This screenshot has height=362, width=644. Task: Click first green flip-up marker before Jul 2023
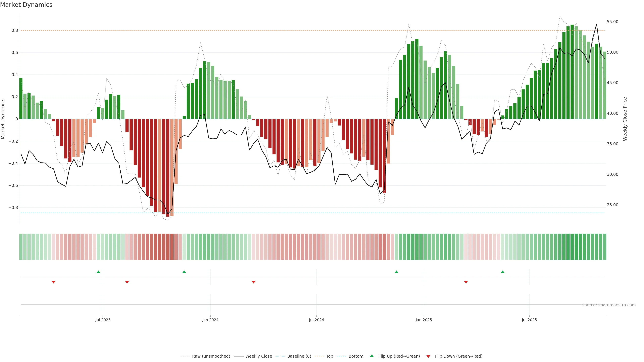(x=98, y=272)
